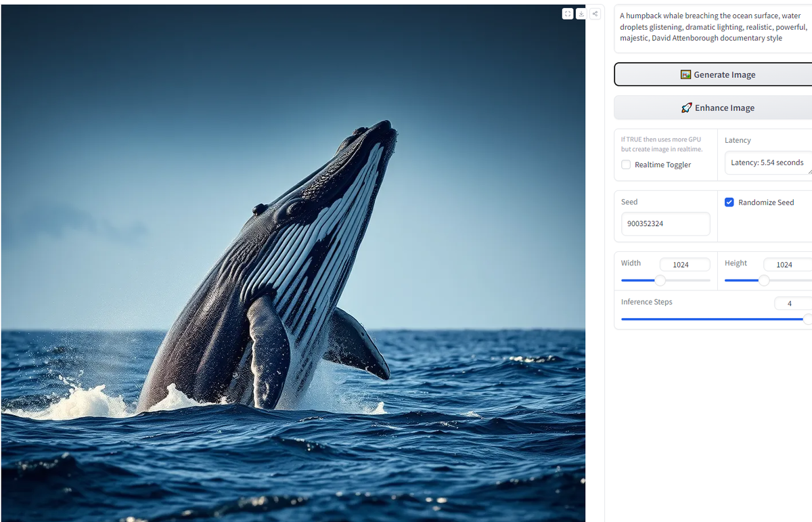Viewport: 812px width, 522px height.
Task: Click the generated humpback whale image
Action: click(293, 263)
